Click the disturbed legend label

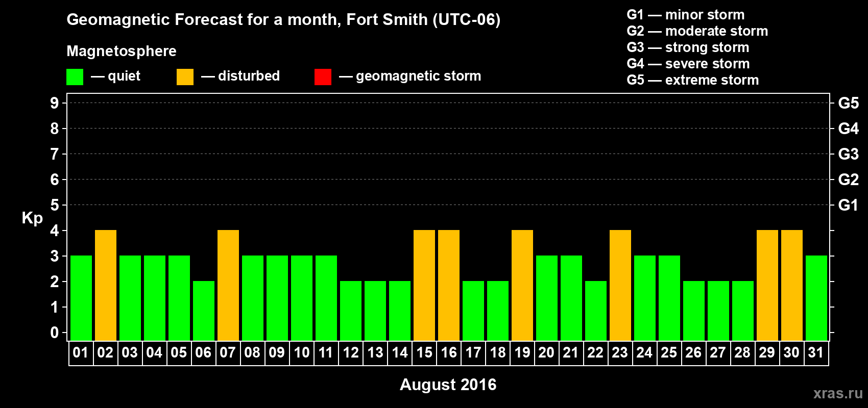pyautogui.click(x=249, y=76)
